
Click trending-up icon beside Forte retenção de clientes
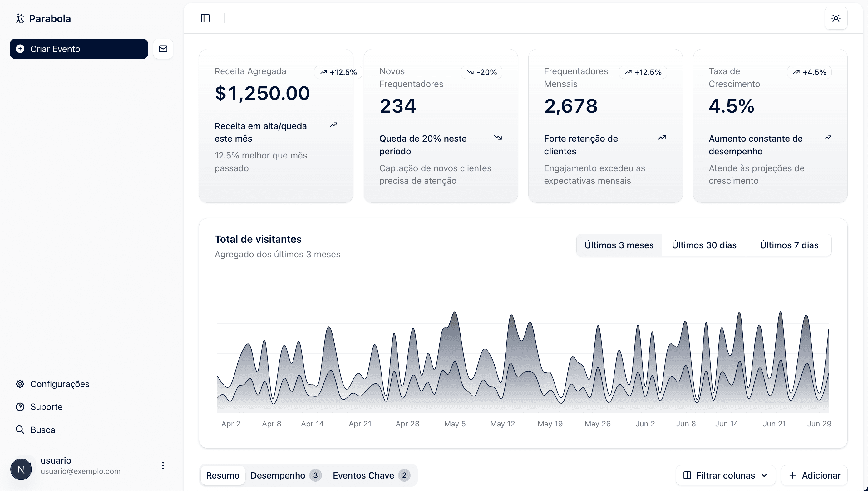[x=662, y=137]
